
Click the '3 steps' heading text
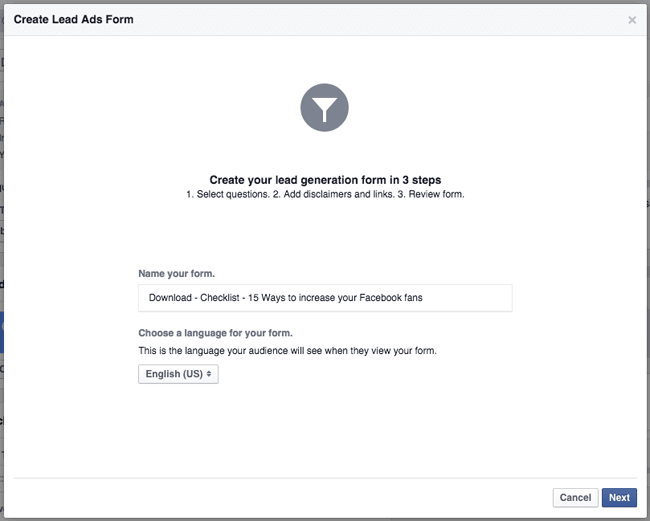[422, 180]
